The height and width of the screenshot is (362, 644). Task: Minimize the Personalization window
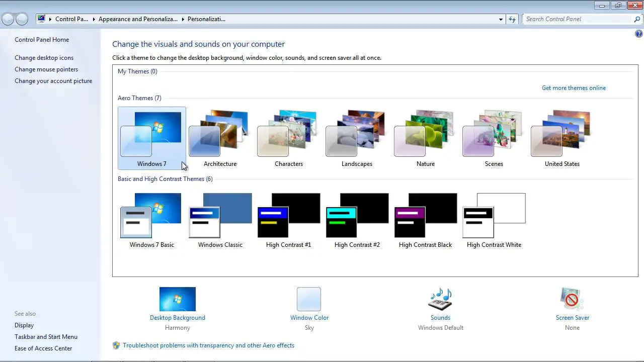click(602, 5)
